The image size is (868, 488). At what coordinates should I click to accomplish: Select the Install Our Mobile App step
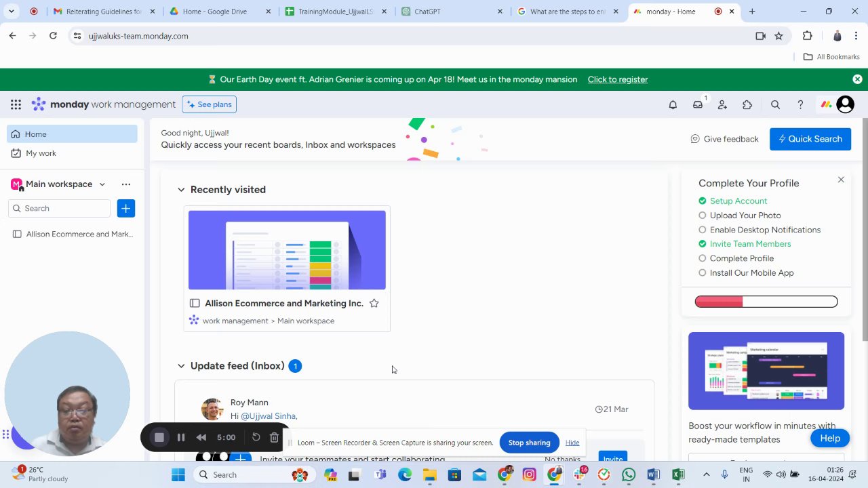click(746, 272)
